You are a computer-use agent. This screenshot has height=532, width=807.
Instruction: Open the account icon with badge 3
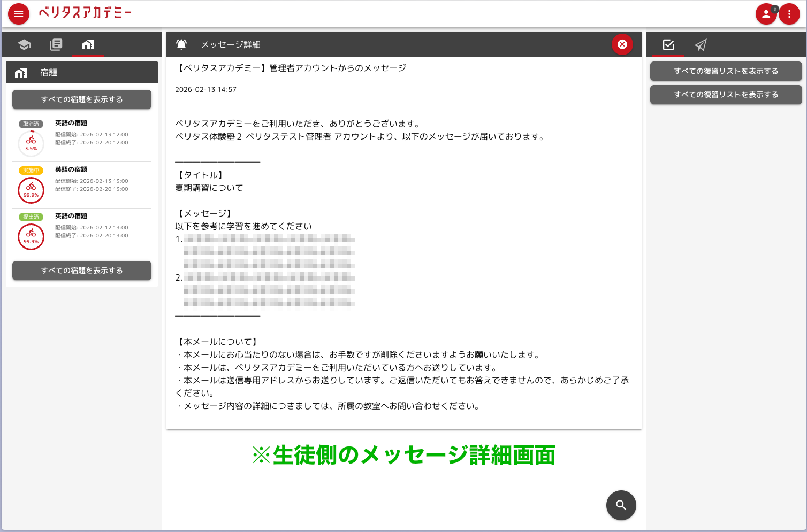[766, 13]
